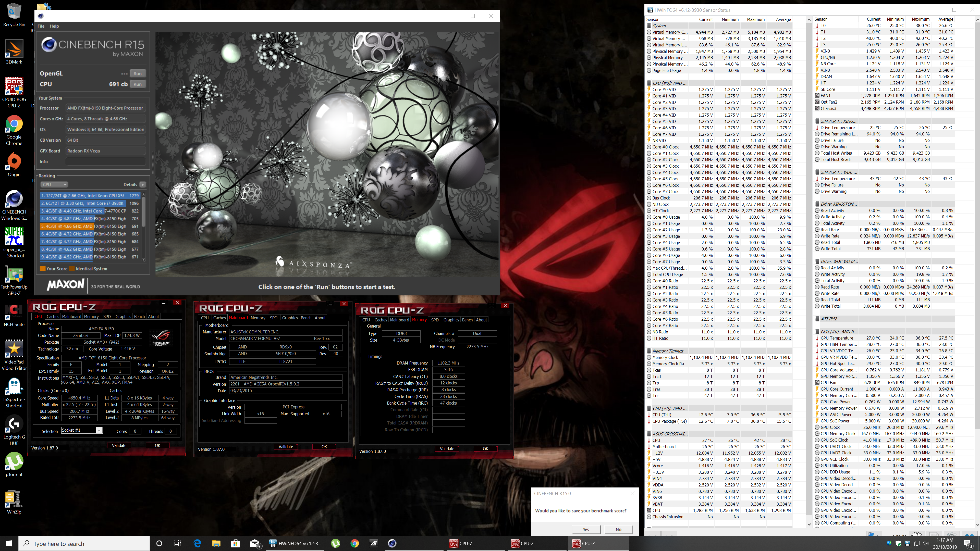This screenshot has width=980, height=551.
Task: Click the Cinebench ranking list scrollbar
Action: tap(143, 227)
